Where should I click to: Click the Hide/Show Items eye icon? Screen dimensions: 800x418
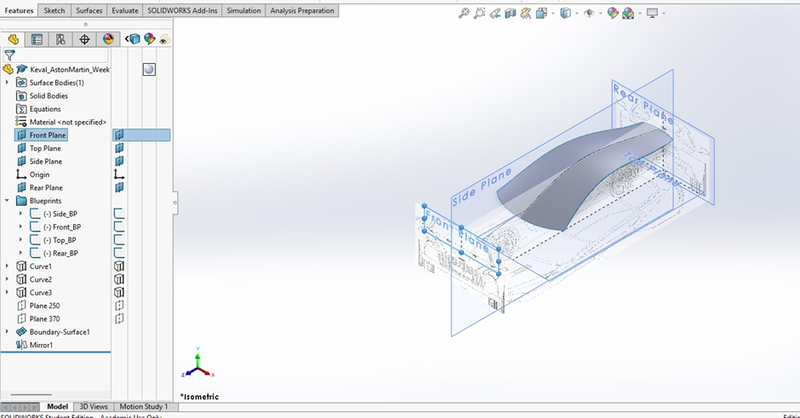[589, 13]
